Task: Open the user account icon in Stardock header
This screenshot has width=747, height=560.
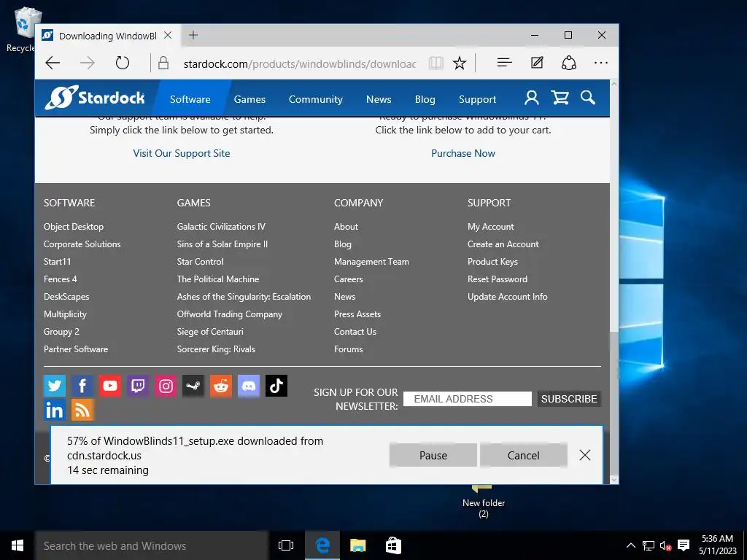Action: coord(532,98)
